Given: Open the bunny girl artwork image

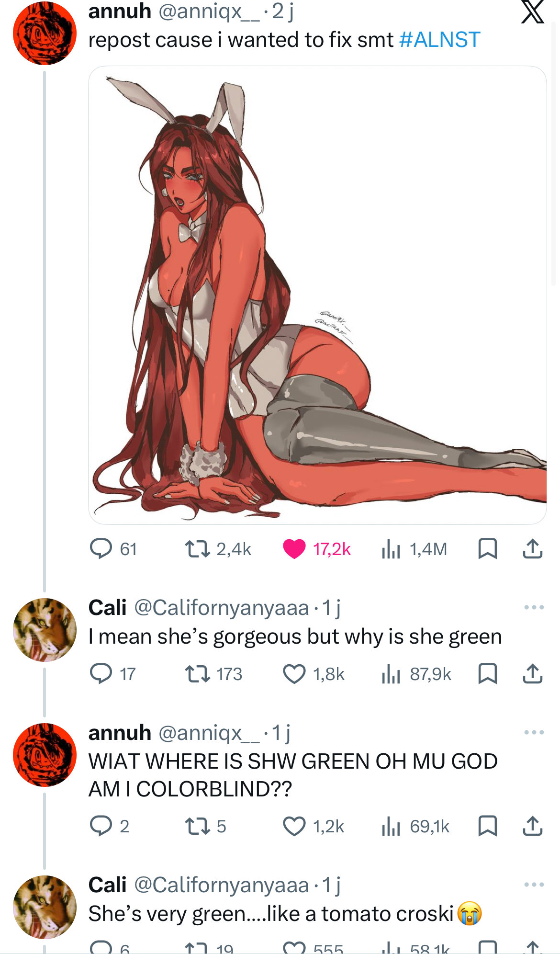Looking at the screenshot, I should (317, 295).
